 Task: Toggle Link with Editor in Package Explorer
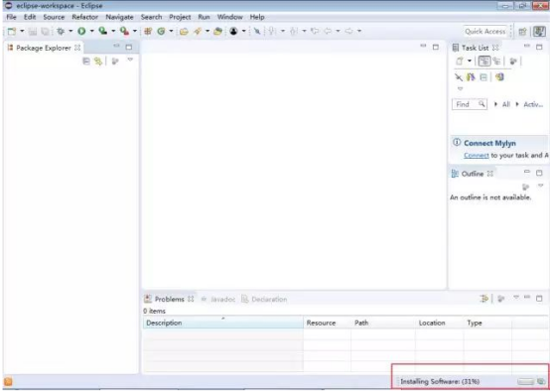point(98,61)
